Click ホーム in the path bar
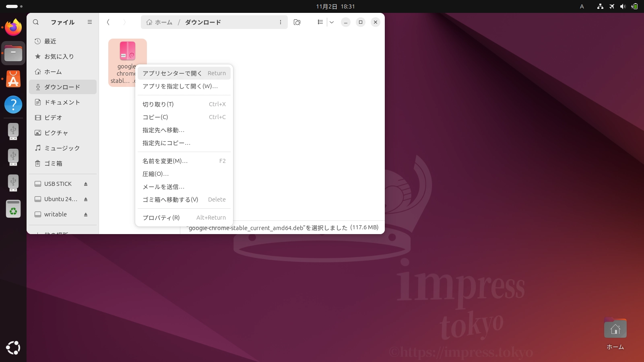This screenshot has height=362, width=644. click(159, 22)
